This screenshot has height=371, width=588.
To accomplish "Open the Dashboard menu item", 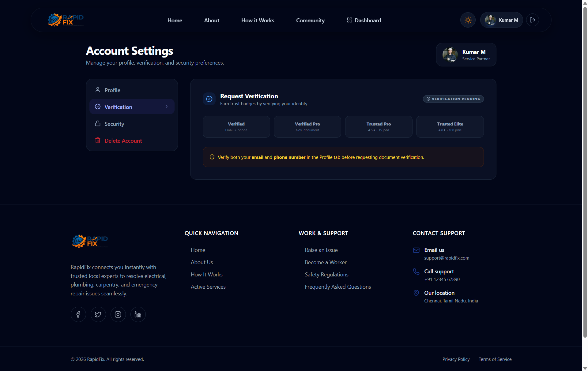I will pyautogui.click(x=364, y=20).
